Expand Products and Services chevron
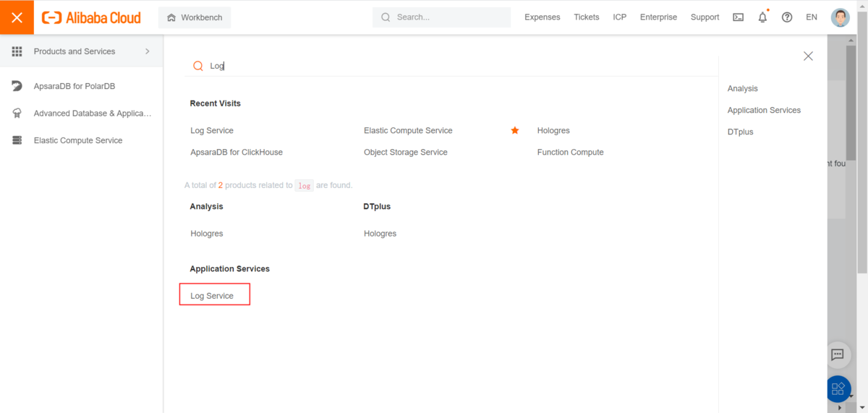 pyautogui.click(x=148, y=51)
